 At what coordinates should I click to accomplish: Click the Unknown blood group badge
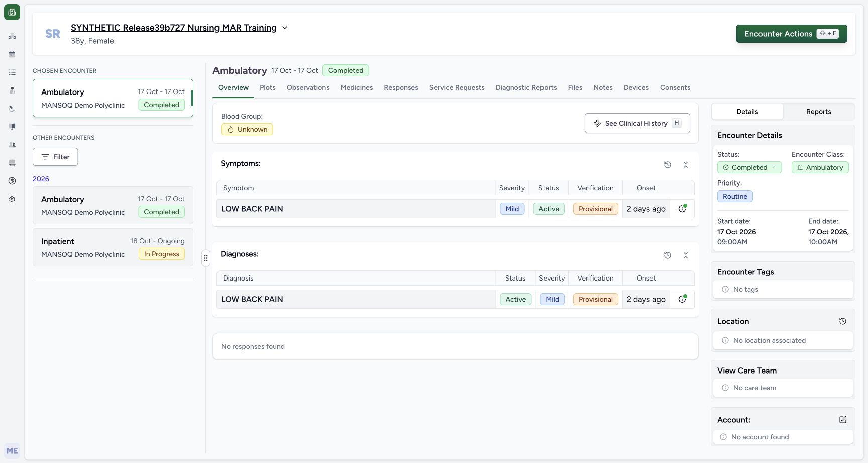pos(247,129)
